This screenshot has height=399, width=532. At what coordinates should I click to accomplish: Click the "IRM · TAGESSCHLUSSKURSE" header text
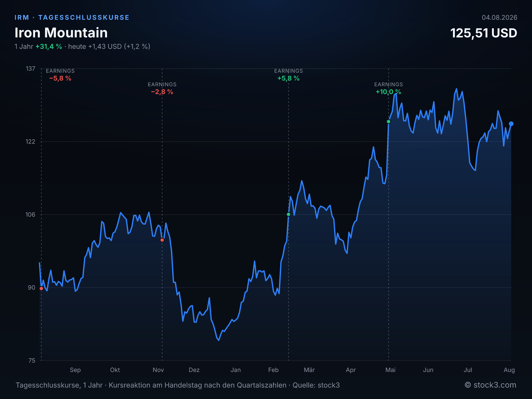(x=72, y=17)
